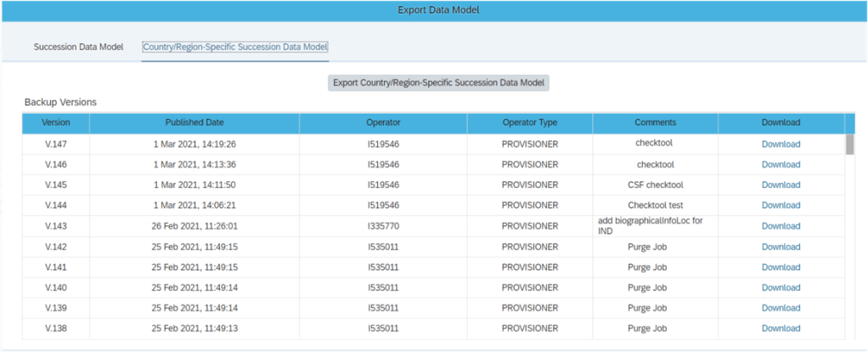Viewport: 868px width, 352px height.
Task: Download backup version V.147
Action: [781, 144]
